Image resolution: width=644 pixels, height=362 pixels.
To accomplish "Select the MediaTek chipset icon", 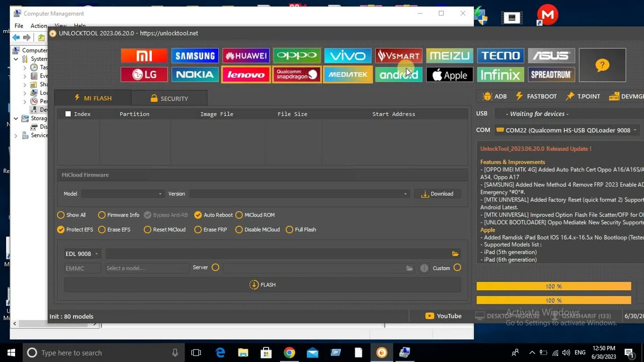I will [x=348, y=75].
